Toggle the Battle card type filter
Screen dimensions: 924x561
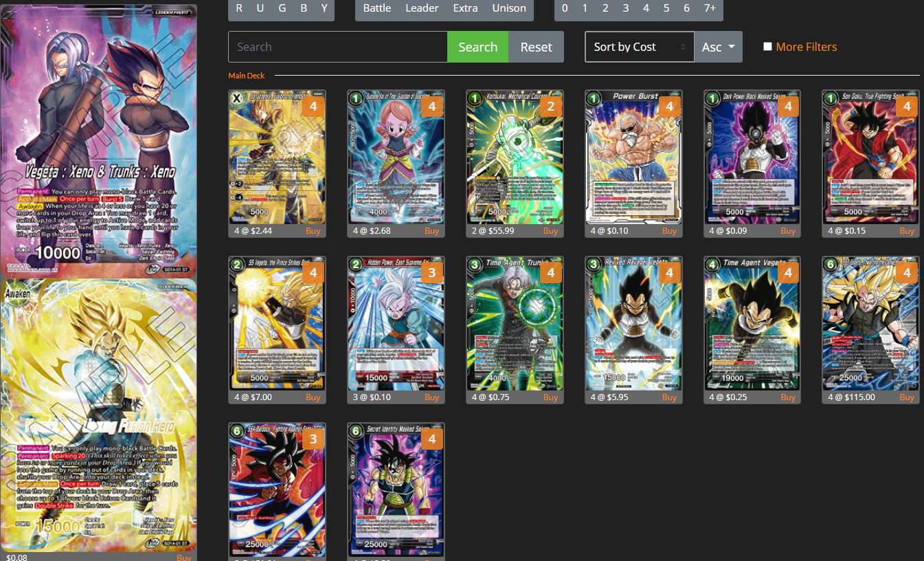click(377, 8)
